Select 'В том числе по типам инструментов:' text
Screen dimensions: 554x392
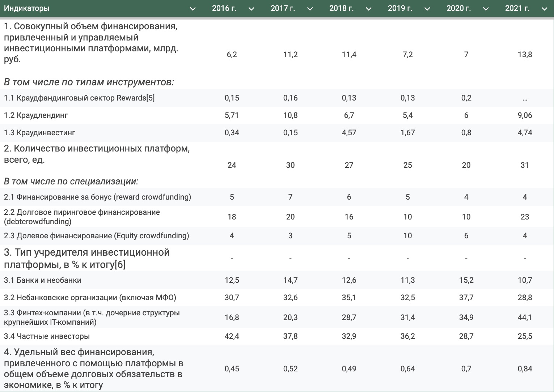coord(89,82)
